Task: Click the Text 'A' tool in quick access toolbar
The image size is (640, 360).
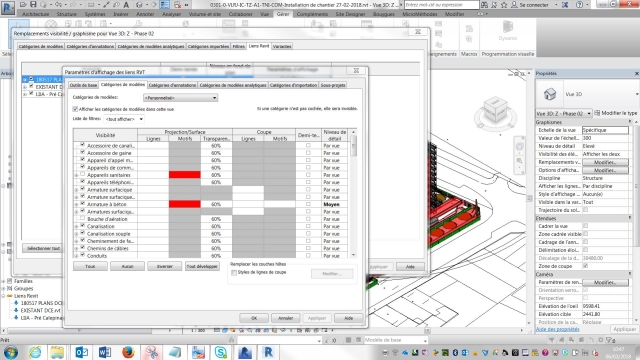Action: [x=126, y=4]
